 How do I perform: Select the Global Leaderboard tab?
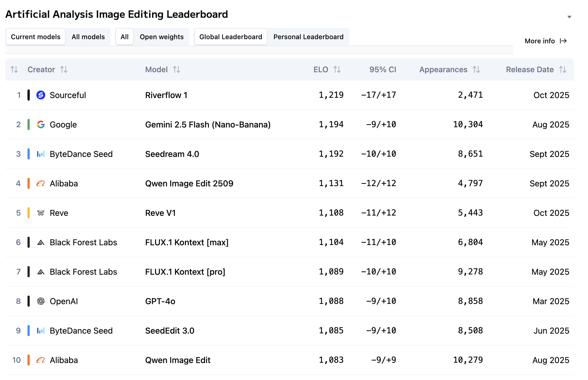230,37
